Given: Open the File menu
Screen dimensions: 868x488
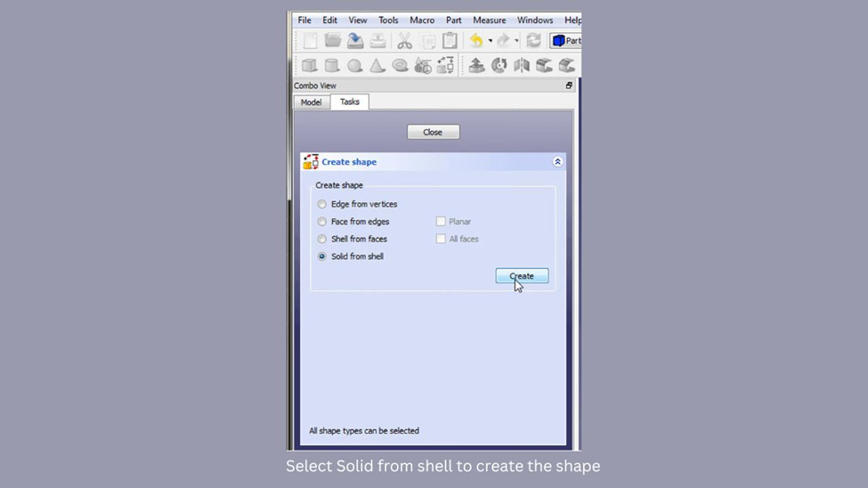Looking at the screenshot, I should [x=304, y=20].
